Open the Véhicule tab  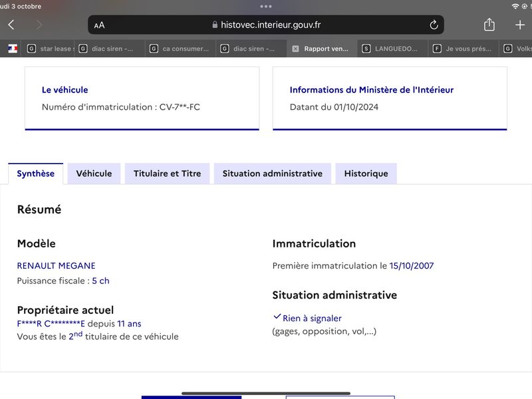tap(94, 174)
